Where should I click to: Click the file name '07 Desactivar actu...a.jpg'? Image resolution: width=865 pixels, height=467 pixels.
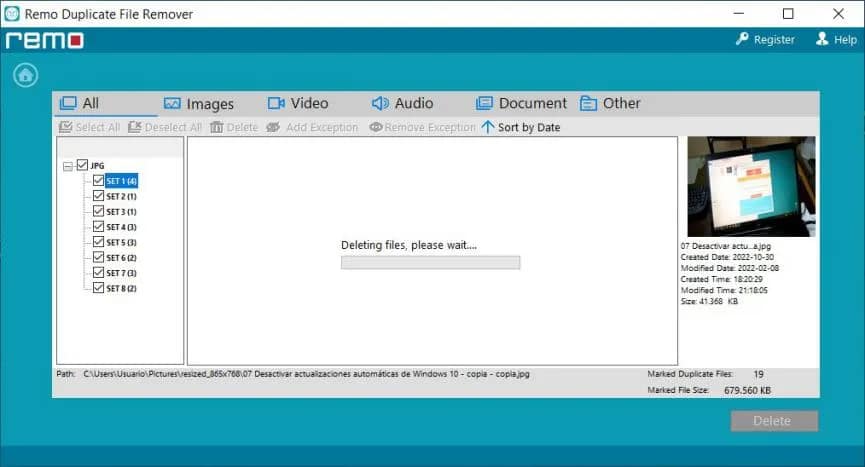(725, 246)
